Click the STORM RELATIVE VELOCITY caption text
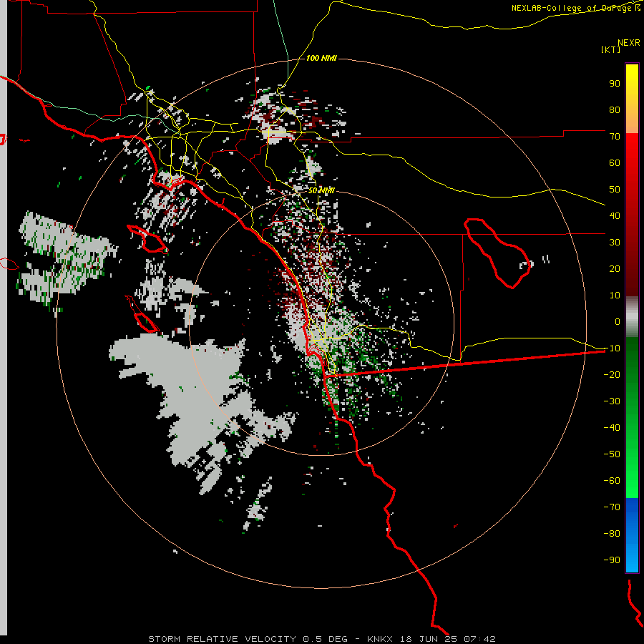 point(222,639)
